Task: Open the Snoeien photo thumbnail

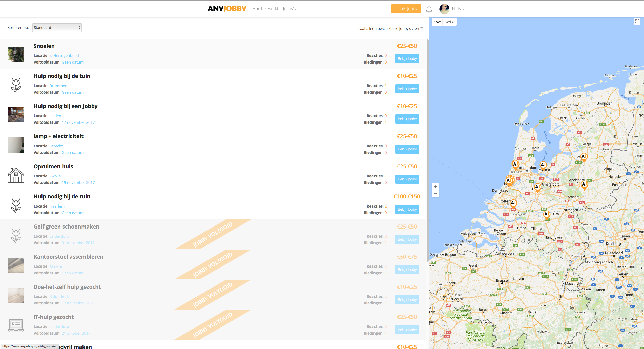Action: 16,55
